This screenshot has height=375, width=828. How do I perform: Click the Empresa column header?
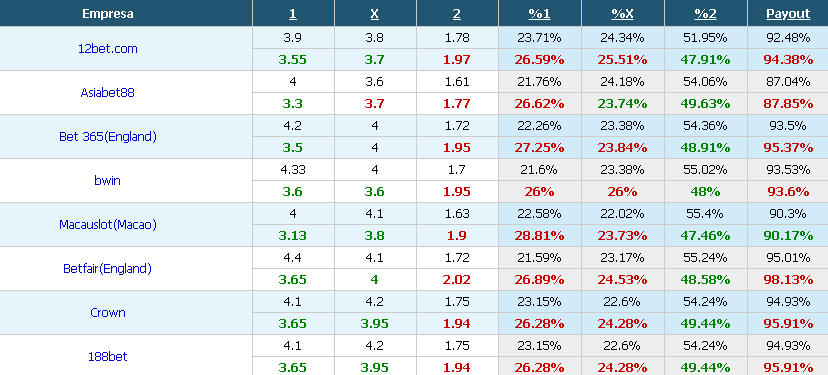tap(108, 14)
